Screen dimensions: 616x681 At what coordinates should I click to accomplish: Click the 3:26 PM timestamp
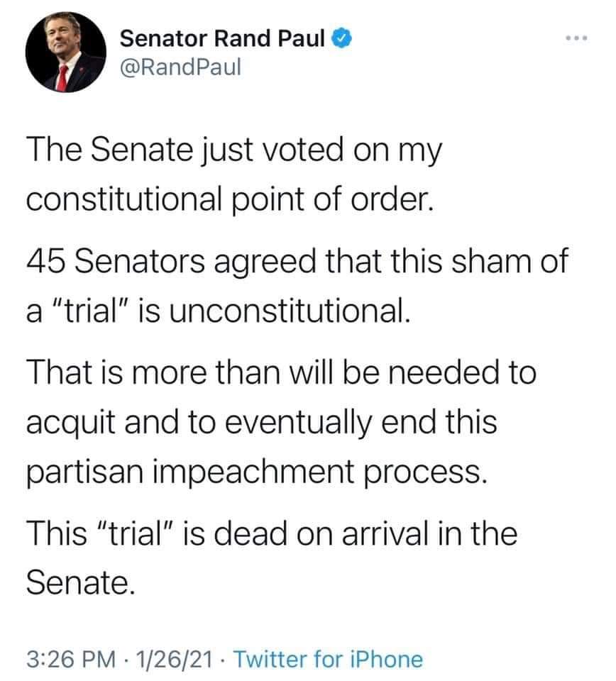click(x=71, y=659)
